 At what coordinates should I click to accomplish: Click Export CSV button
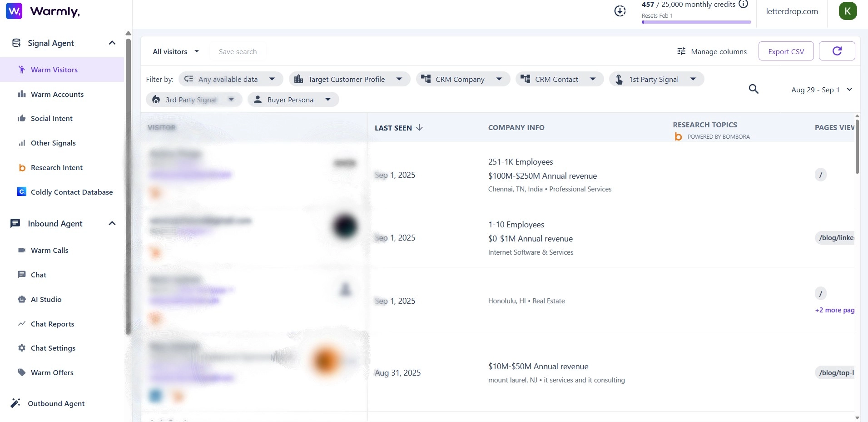786,51
